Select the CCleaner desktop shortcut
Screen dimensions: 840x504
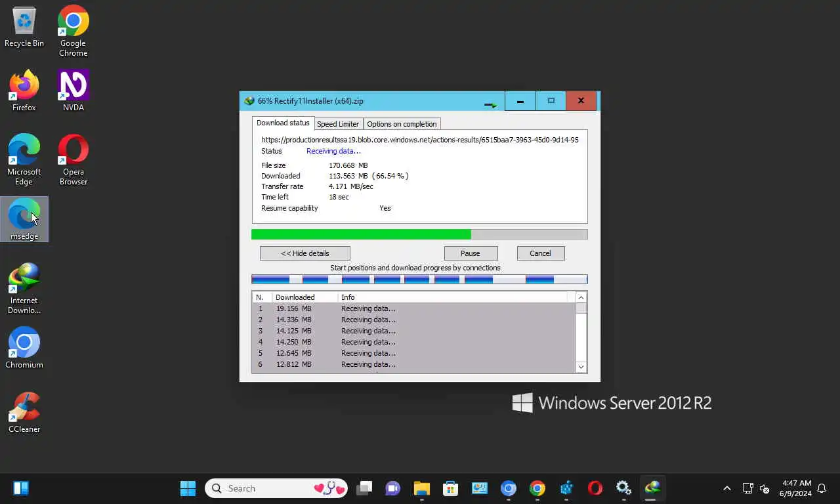(x=24, y=412)
